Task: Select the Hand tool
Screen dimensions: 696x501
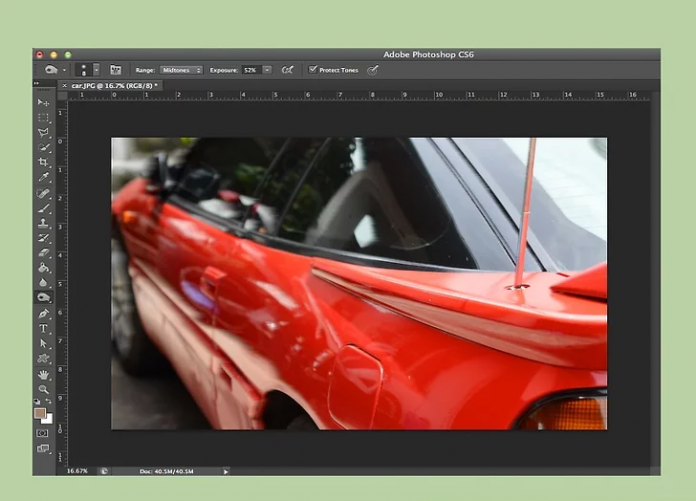Action: click(x=43, y=374)
